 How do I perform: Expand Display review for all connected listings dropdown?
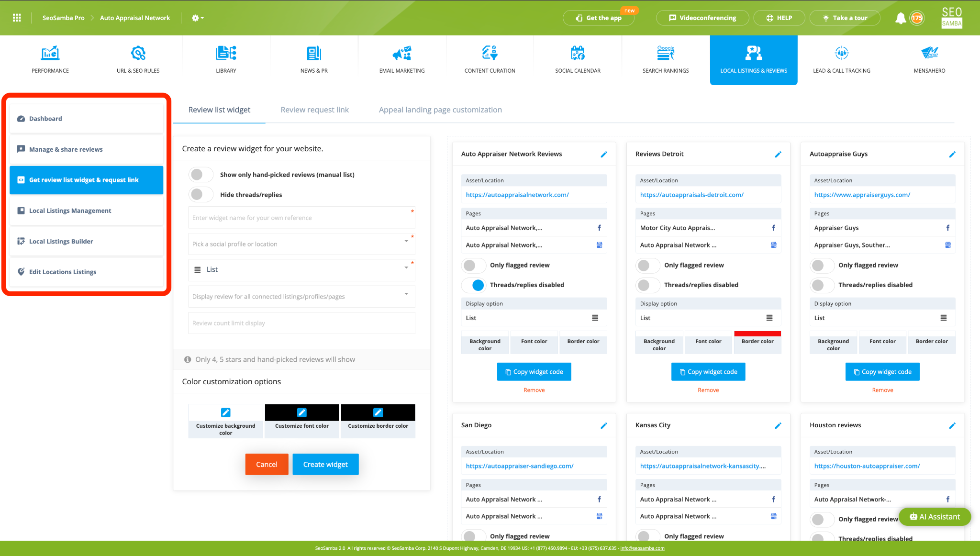pos(301,297)
